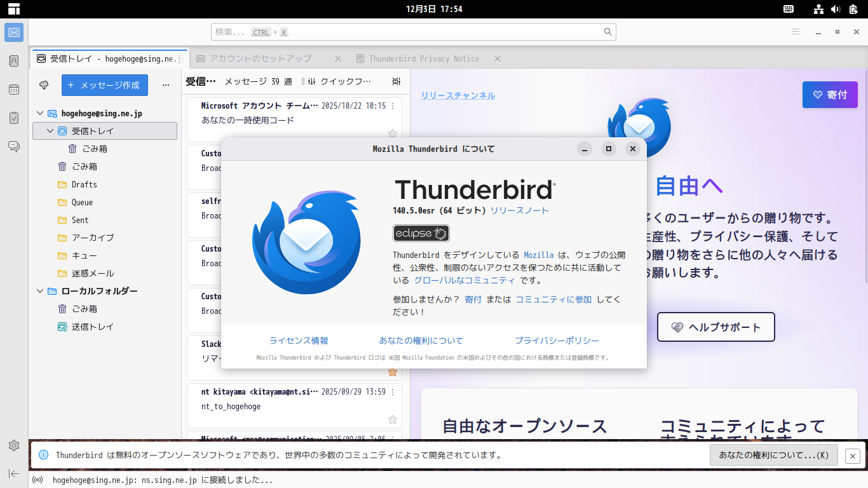The height and width of the screenshot is (488, 868).
Task: Close the アカウントのセットアップ tab
Action: pyautogui.click(x=338, y=58)
